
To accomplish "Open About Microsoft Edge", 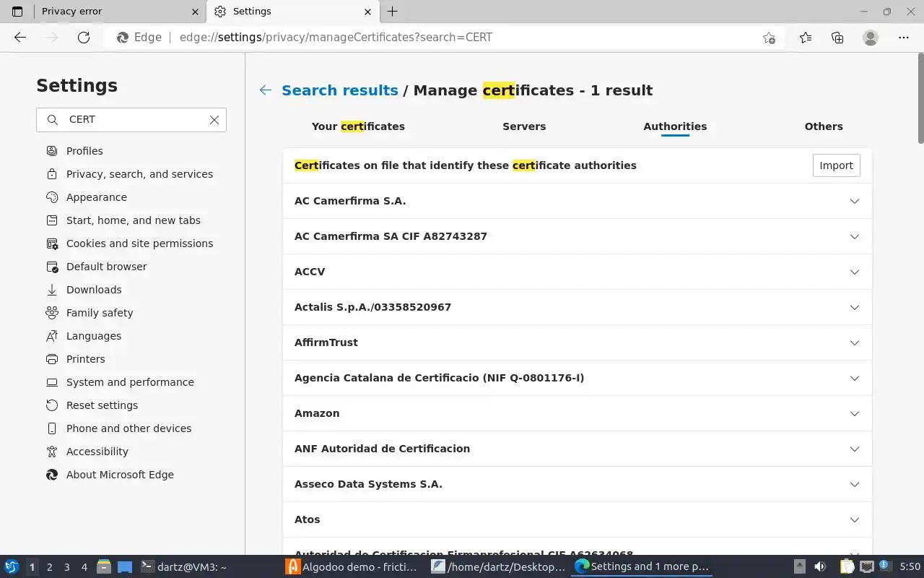I will pyautogui.click(x=120, y=475).
